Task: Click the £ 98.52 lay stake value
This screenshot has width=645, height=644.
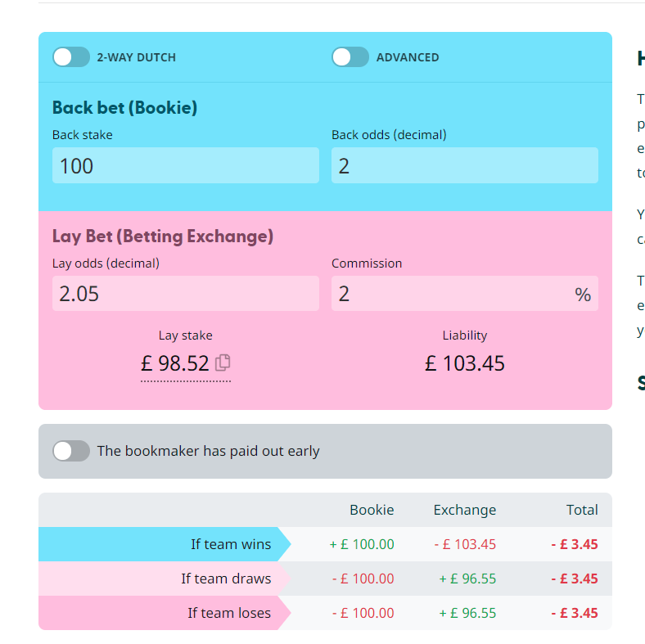Action: click(x=175, y=363)
